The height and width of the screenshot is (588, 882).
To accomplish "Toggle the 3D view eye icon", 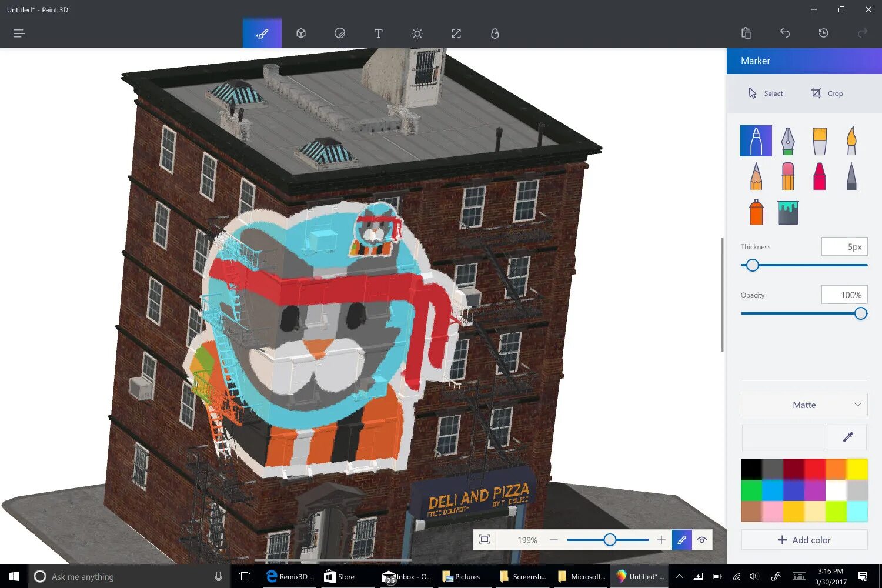I will click(x=702, y=539).
